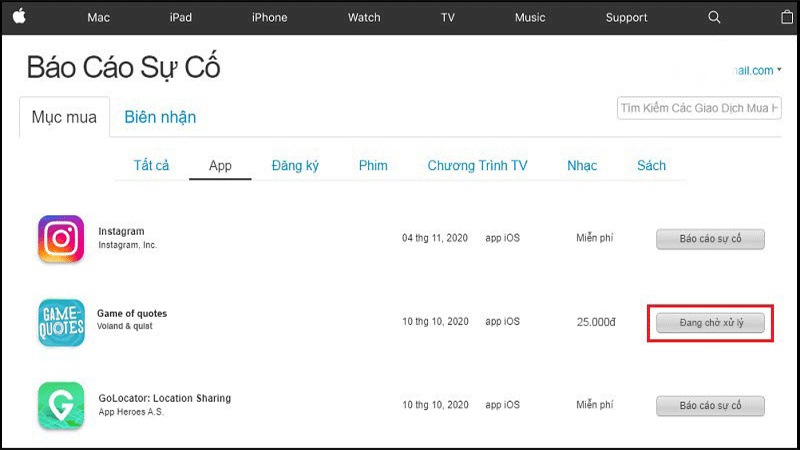
Task: Open Support in the navigation bar
Action: pos(626,17)
